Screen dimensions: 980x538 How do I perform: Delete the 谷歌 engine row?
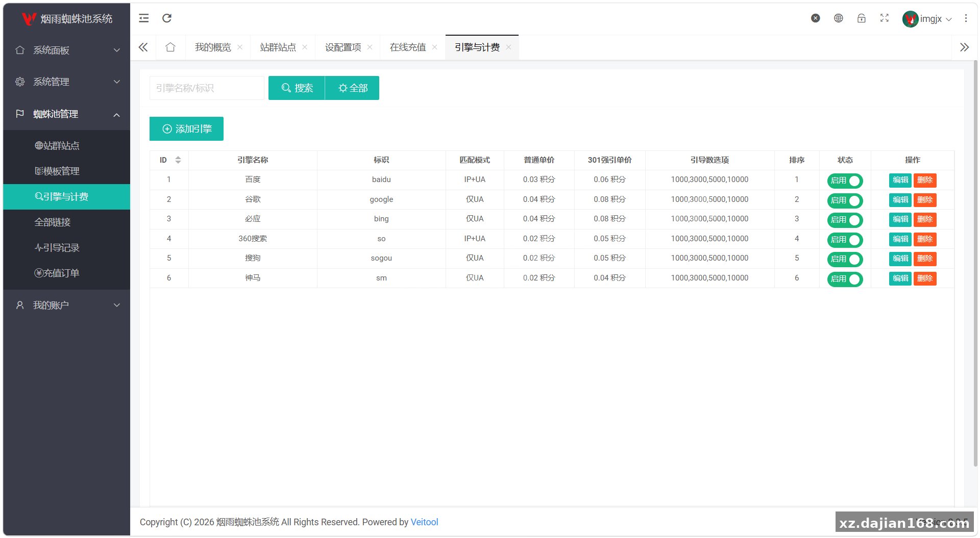(925, 200)
